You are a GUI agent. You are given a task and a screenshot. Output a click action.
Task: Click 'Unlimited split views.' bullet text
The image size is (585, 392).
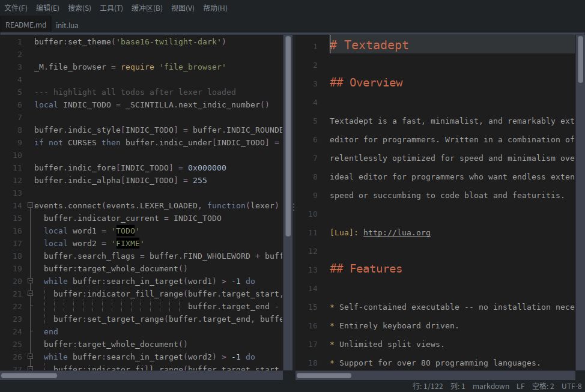(x=392, y=344)
